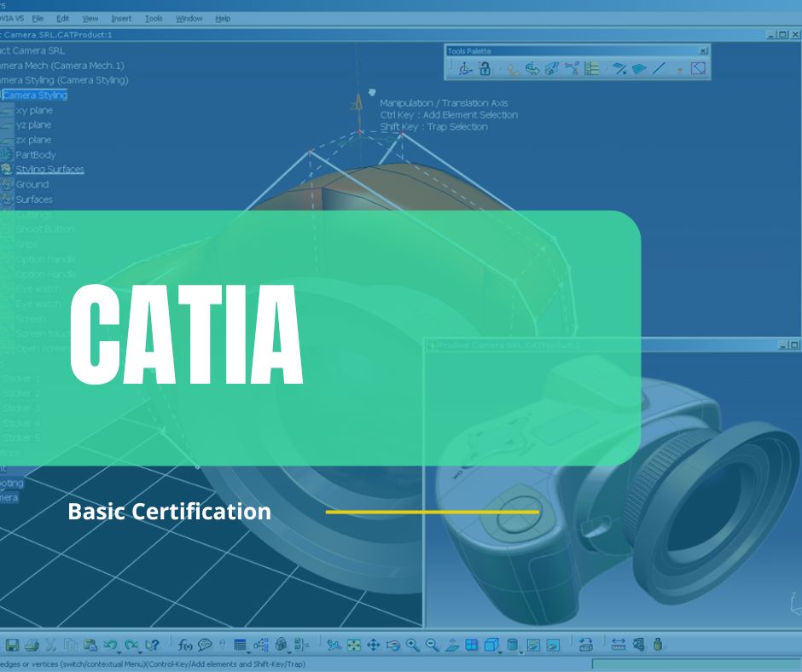The width and height of the screenshot is (802, 672).
Task: Open the Insert menu
Action: (121, 19)
